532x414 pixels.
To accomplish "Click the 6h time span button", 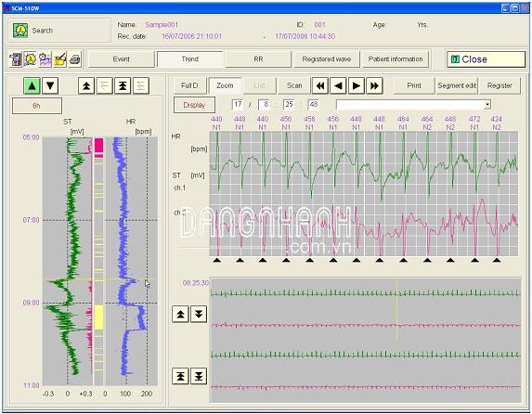I will click(x=37, y=106).
